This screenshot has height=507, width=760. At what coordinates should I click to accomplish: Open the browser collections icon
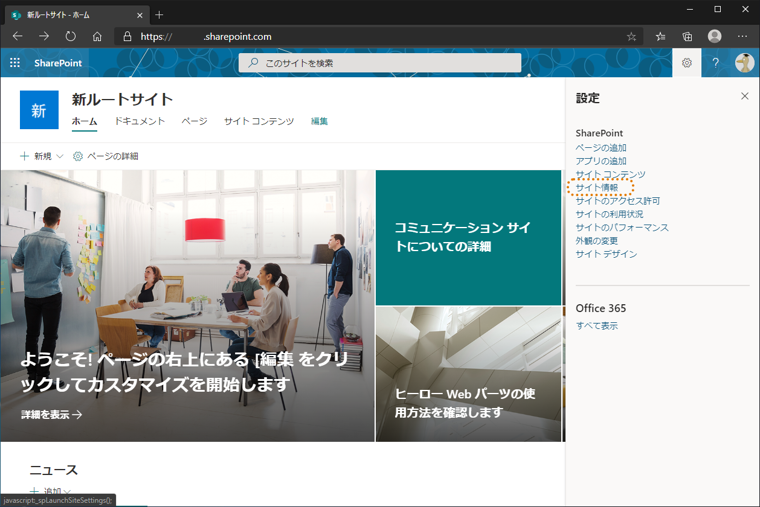point(687,36)
